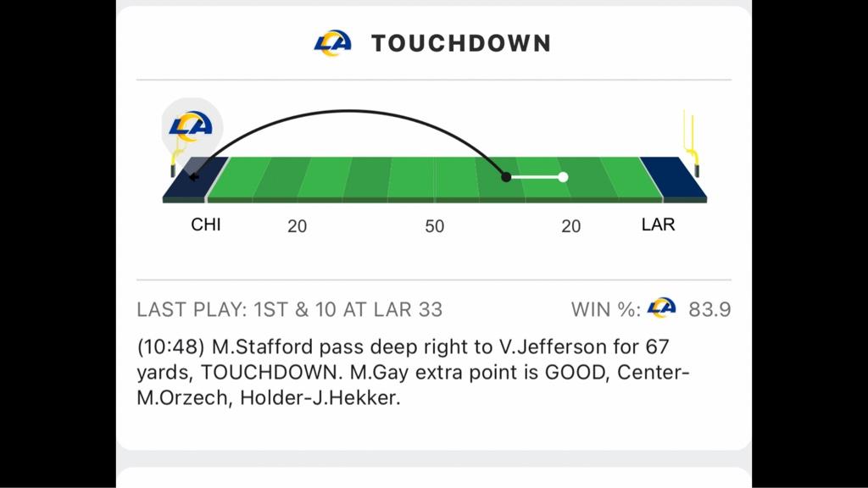
Task: Click the left 20 yard label
Action: click(298, 225)
